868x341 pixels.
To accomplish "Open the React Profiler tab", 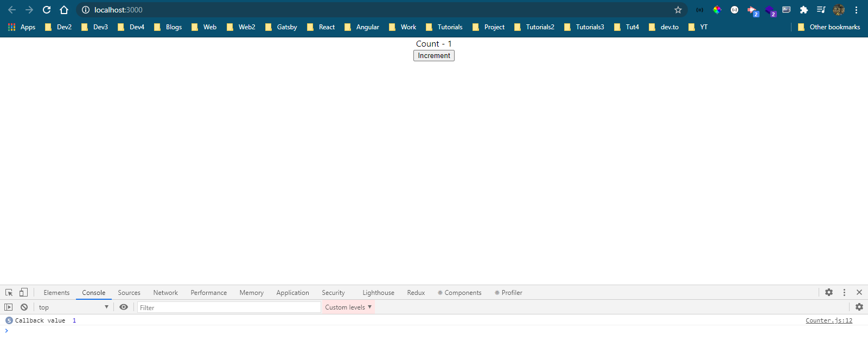I will (x=508, y=293).
